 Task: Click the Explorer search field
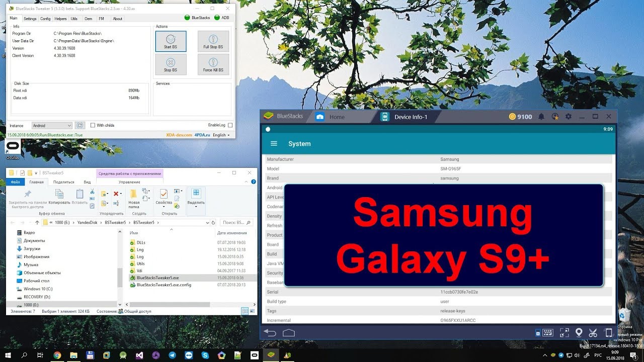coord(236,222)
